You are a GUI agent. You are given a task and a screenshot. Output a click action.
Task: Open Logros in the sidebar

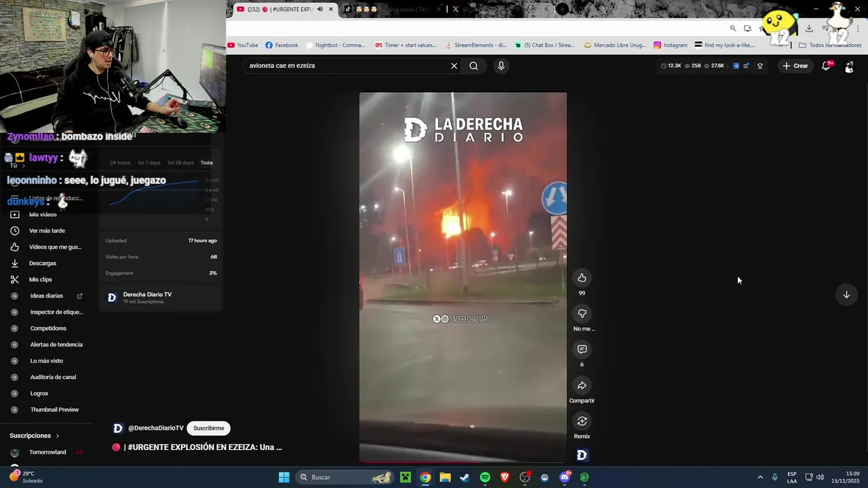(39, 394)
